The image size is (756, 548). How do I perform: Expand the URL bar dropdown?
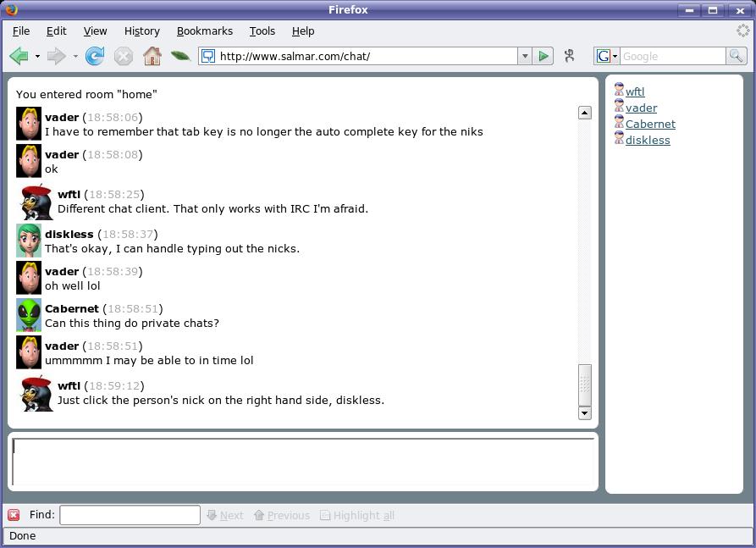(525, 56)
